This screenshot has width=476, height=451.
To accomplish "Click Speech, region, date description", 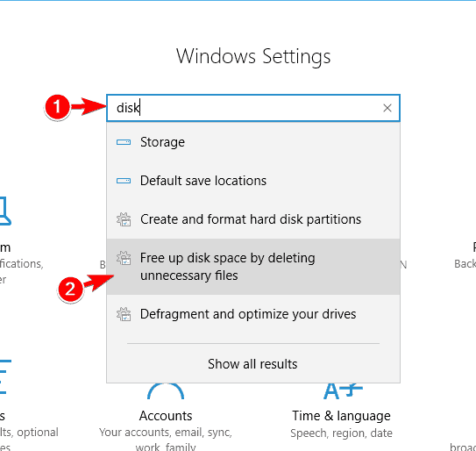I will [341, 433].
